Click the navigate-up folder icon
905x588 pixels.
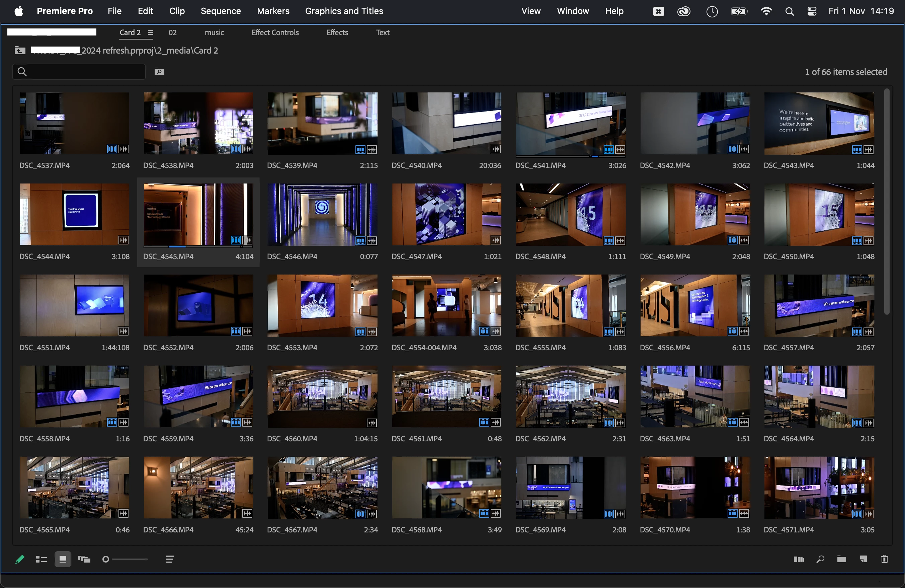point(20,50)
